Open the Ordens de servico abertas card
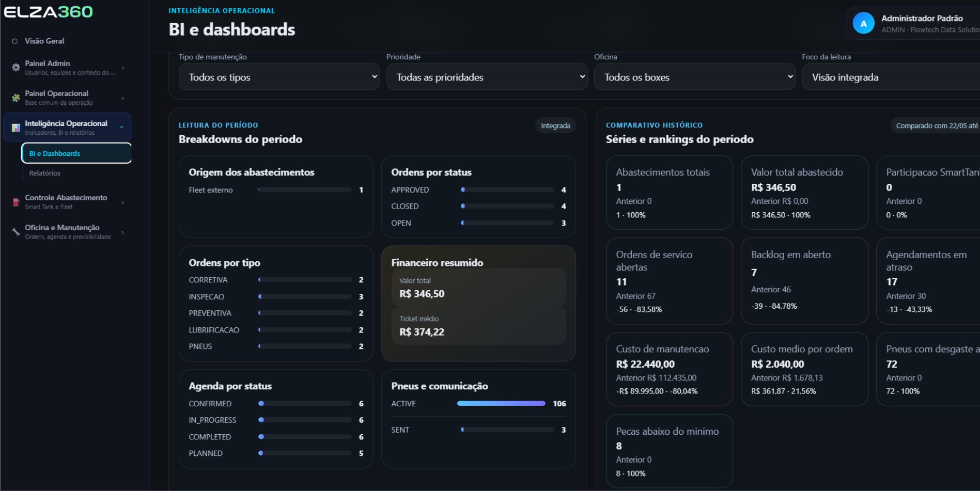Viewport: 980px width, 491px height. 670,281
